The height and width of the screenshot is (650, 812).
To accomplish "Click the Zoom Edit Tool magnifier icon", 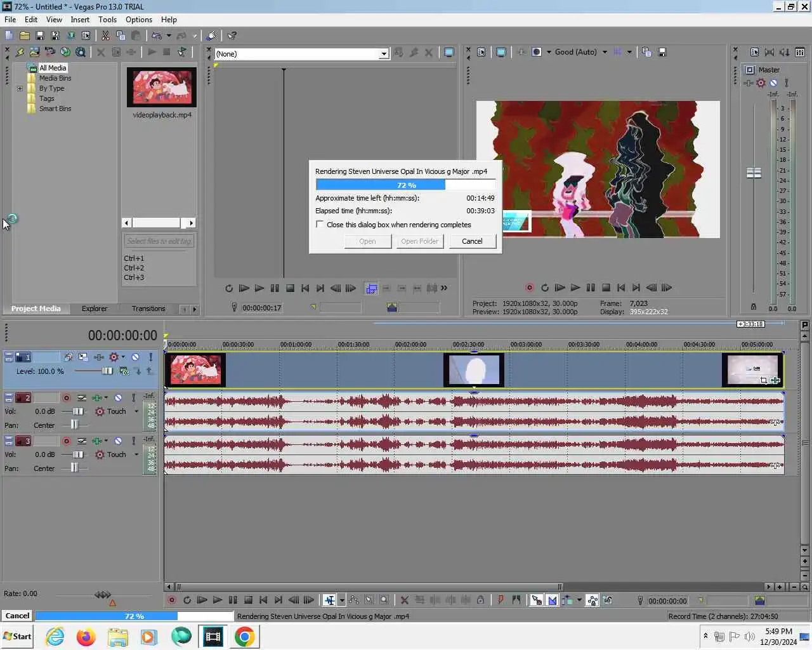I will click(x=384, y=600).
